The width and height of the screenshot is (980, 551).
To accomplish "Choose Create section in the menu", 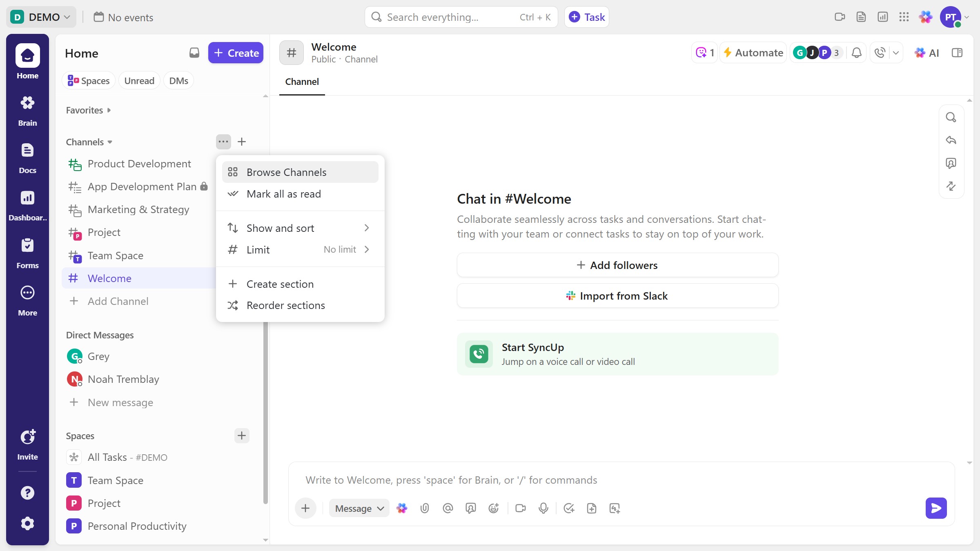I will (x=280, y=284).
